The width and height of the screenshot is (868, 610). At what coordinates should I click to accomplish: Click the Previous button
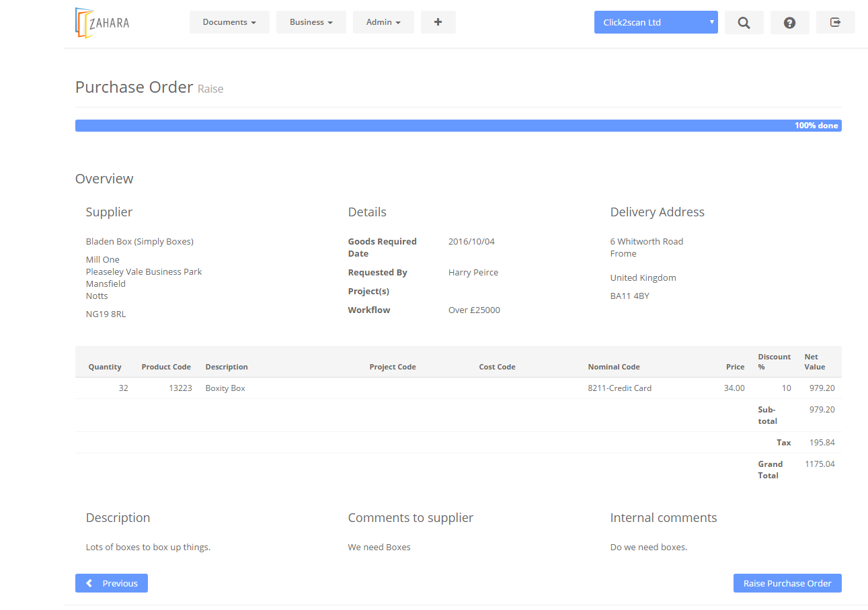coord(112,583)
